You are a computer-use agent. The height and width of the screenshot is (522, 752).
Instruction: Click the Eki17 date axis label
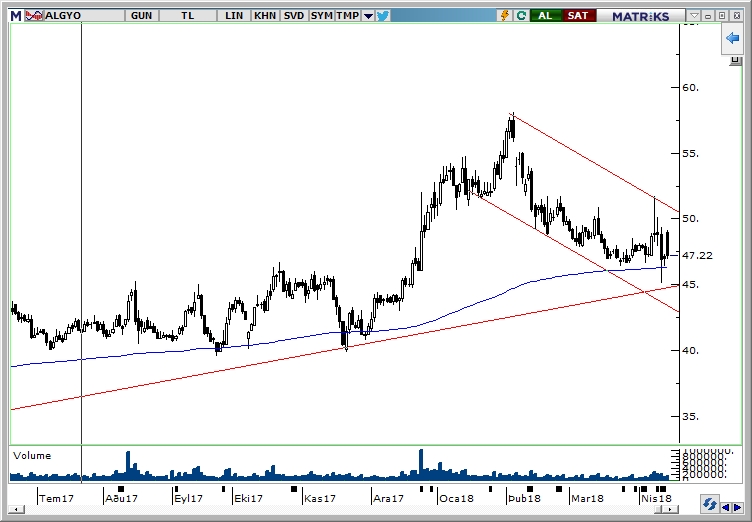pyautogui.click(x=248, y=498)
